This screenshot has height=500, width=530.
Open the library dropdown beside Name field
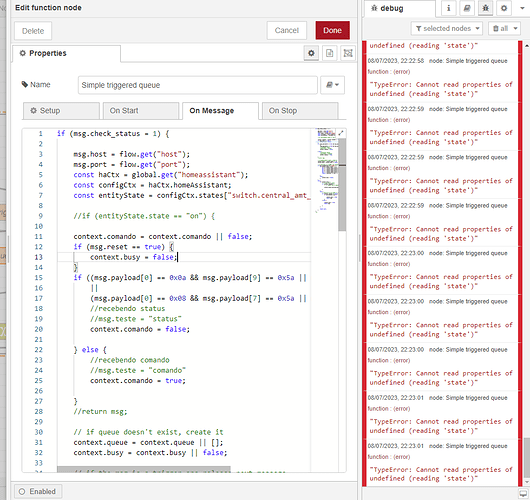click(332, 85)
